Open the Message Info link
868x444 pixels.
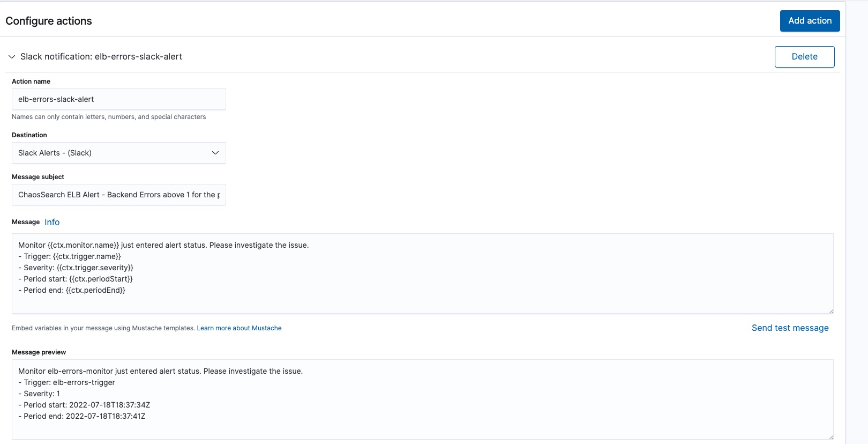click(x=52, y=222)
